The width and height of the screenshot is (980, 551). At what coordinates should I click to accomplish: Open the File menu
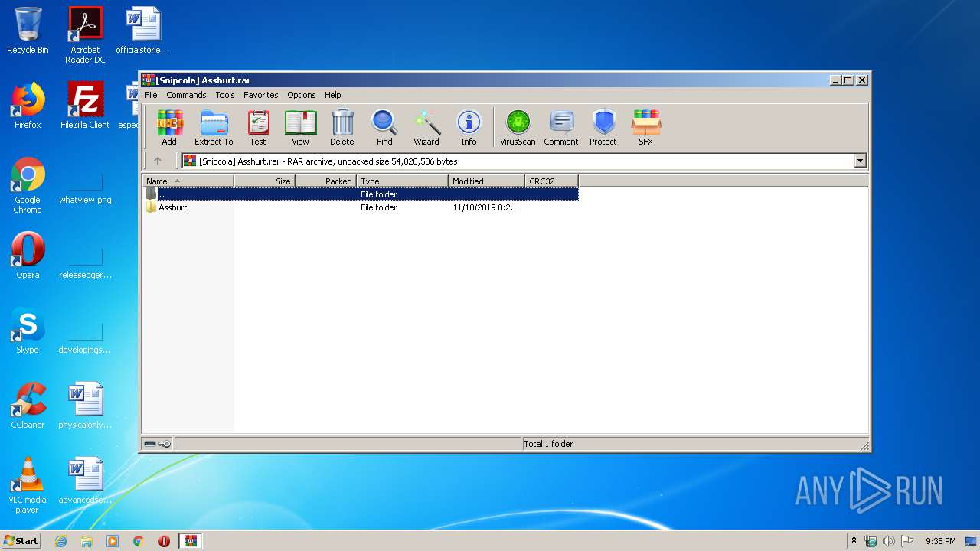point(151,95)
